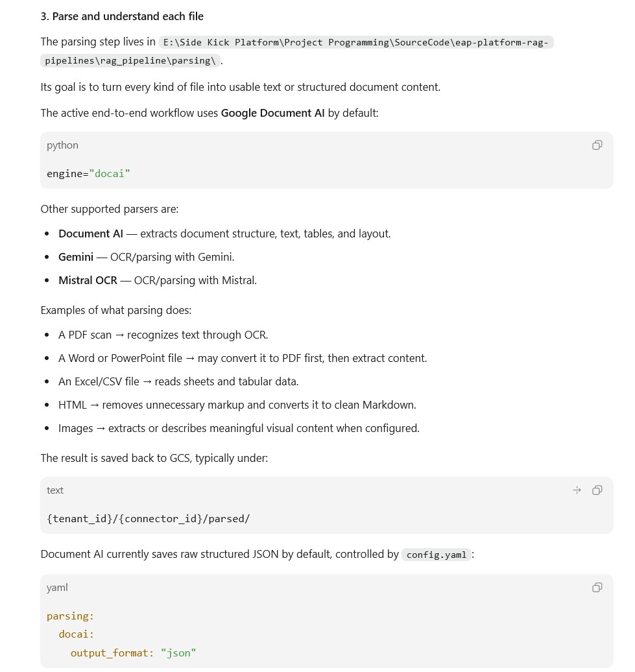Click the {tenant_id}/{connector_id}/parsed/ path
This screenshot has height=672, width=635.
[149, 518]
